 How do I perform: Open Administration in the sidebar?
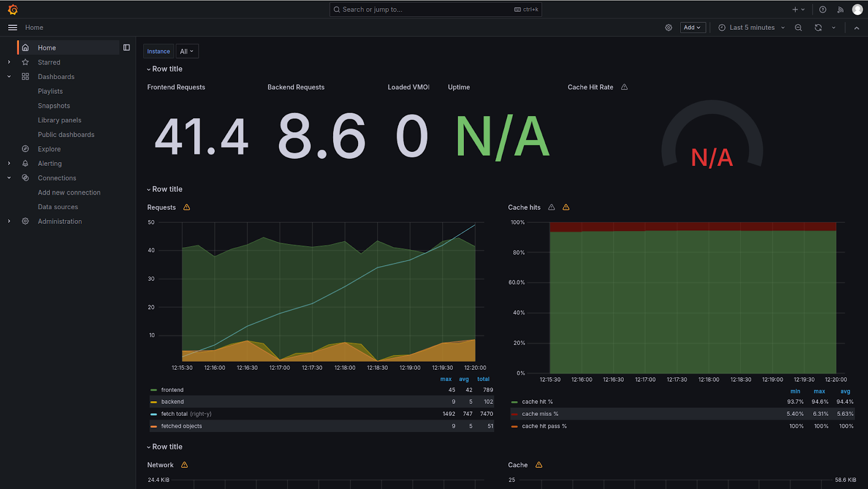pos(60,221)
